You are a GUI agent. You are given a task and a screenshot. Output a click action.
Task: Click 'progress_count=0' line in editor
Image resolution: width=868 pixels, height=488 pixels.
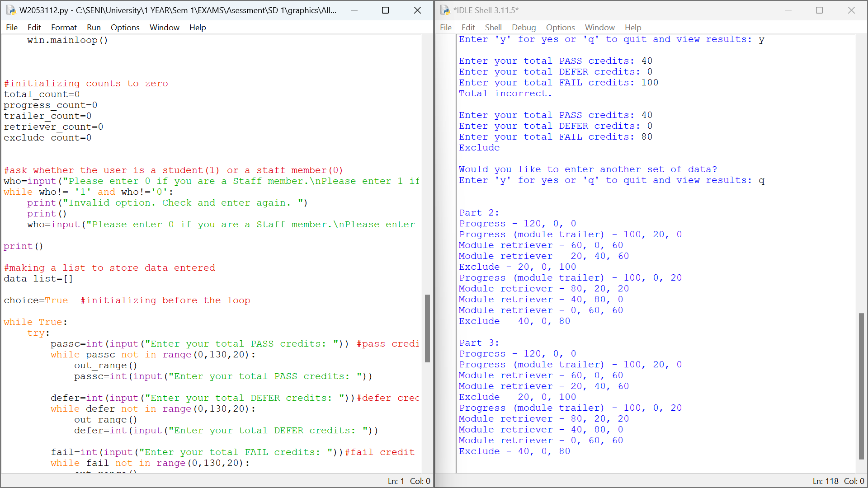(51, 105)
